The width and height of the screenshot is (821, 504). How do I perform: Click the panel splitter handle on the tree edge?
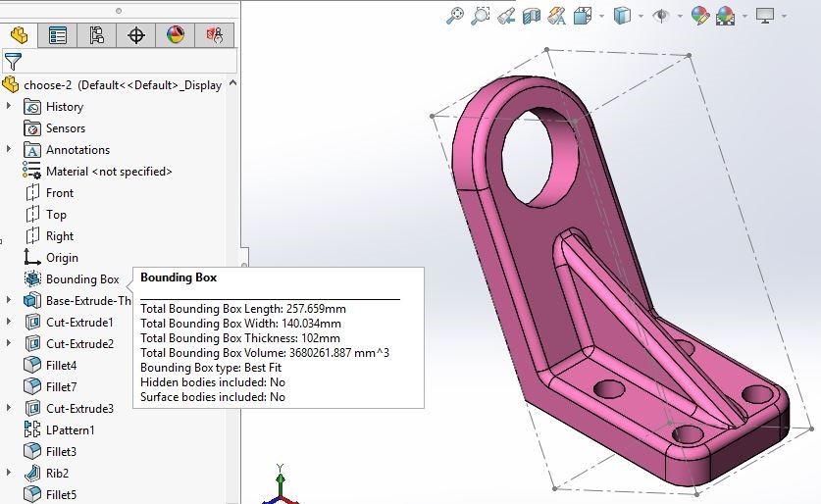244,257
